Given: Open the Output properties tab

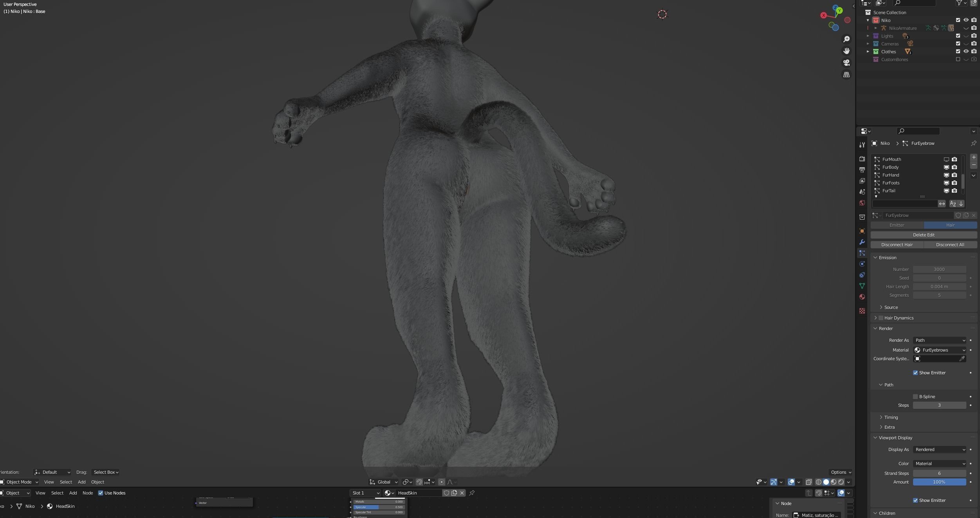Looking at the screenshot, I should point(862,170).
